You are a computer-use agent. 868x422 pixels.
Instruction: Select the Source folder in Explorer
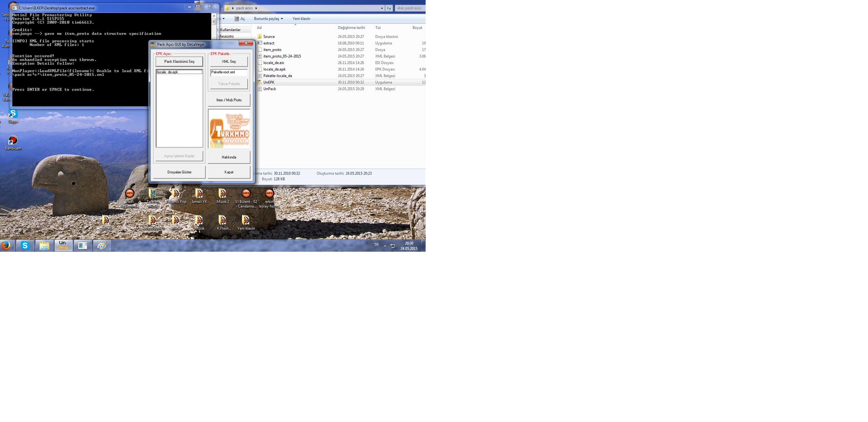[269, 37]
